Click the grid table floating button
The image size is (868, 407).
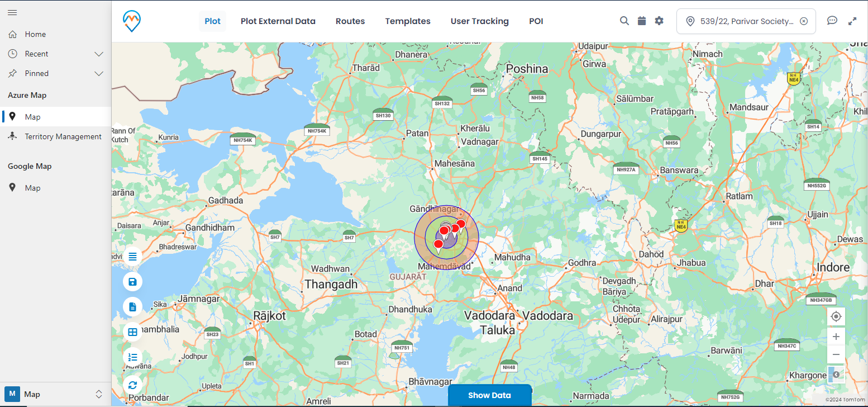click(x=133, y=332)
